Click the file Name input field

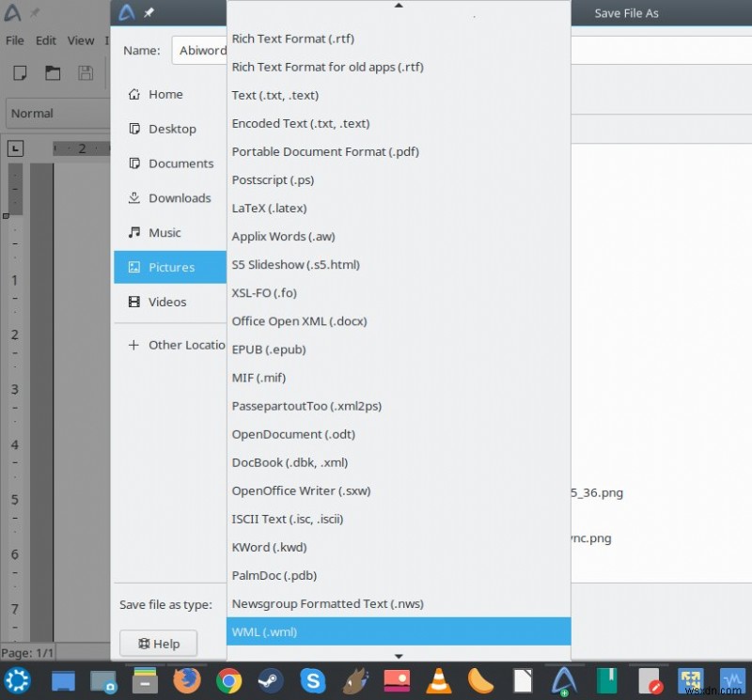pyautogui.click(x=199, y=51)
